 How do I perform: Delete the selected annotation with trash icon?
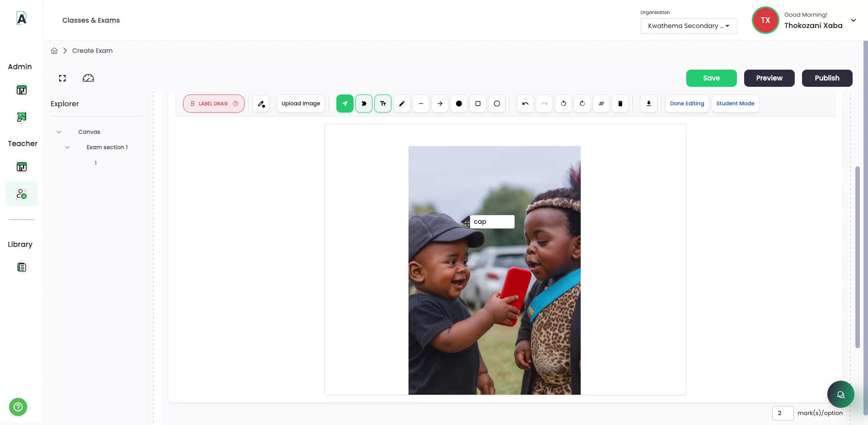(x=620, y=104)
